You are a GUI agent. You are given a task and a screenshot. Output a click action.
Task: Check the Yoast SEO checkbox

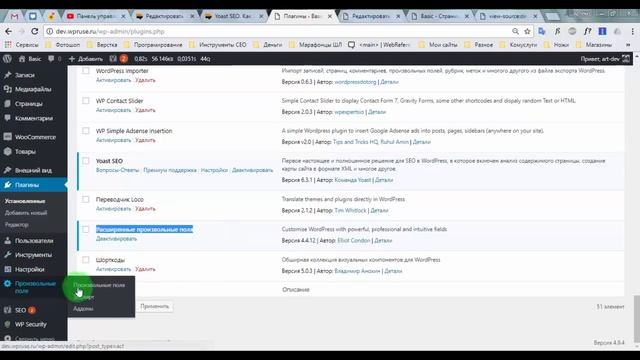[86, 161]
